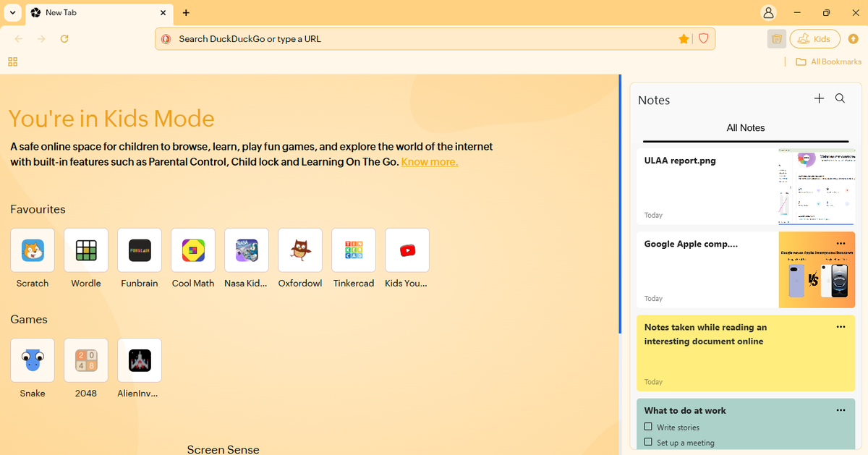
Task: Visit the Nasa Kids favourite
Action: [x=247, y=250]
